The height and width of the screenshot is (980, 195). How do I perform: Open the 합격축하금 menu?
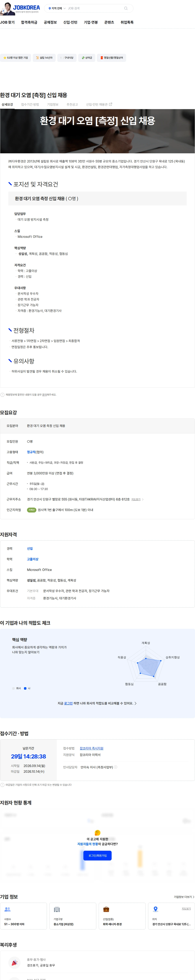tap(29, 22)
